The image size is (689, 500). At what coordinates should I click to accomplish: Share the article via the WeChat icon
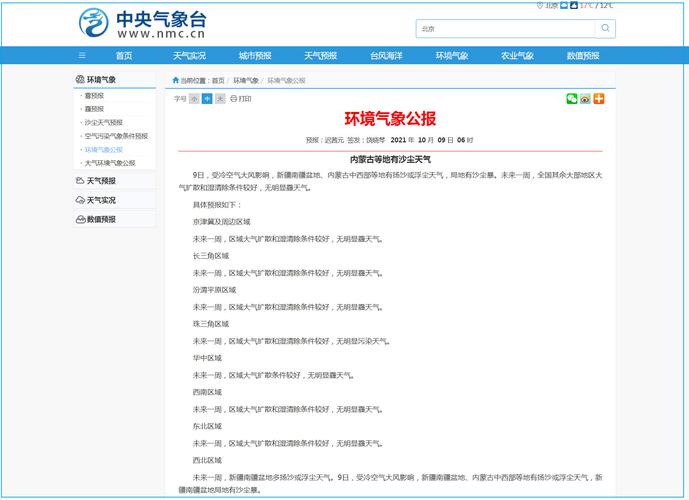[x=572, y=98]
